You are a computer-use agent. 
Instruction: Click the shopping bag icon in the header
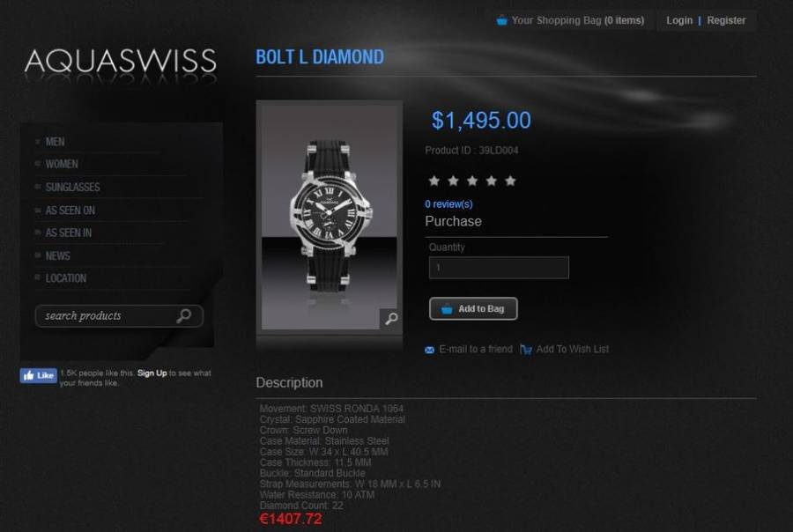click(x=501, y=21)
